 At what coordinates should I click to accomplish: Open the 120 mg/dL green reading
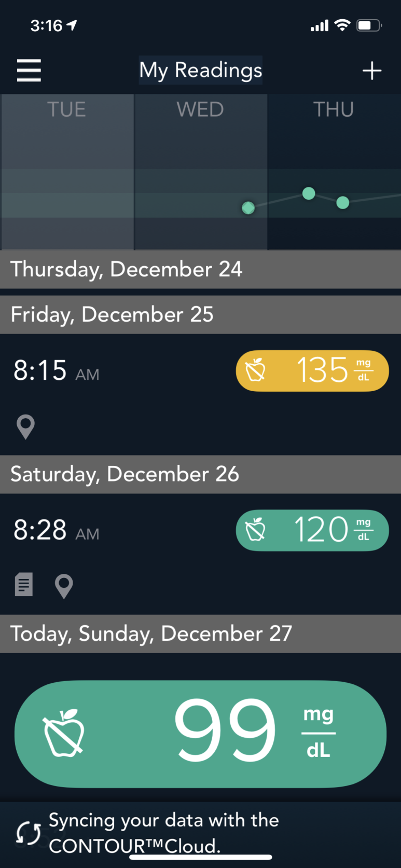[312, 530]
